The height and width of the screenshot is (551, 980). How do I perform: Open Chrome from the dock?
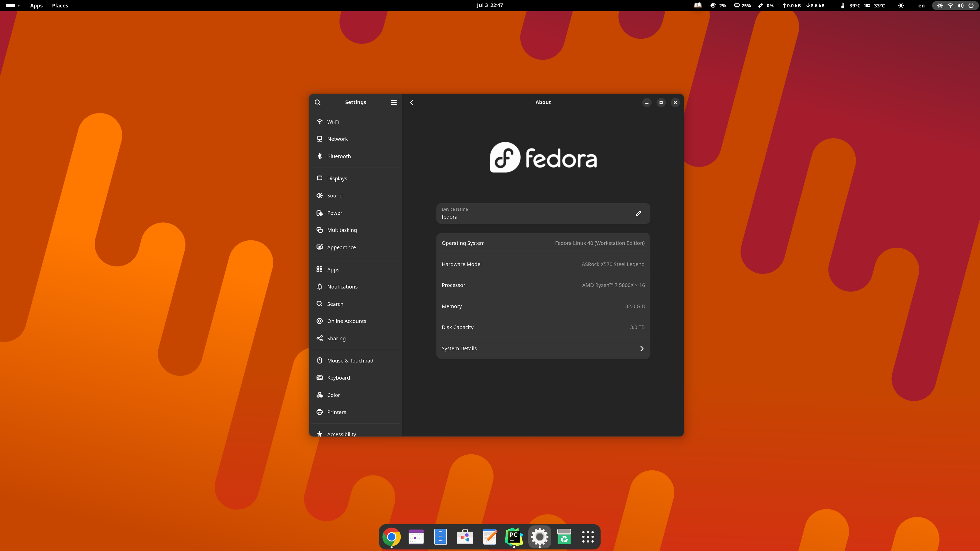coord(391,536)
